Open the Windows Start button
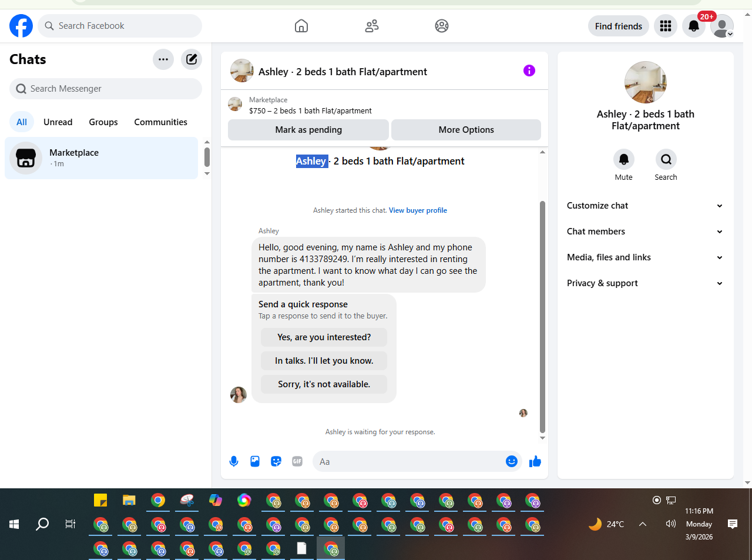Screen dimensions: 752x560 [x=14, y=524]
